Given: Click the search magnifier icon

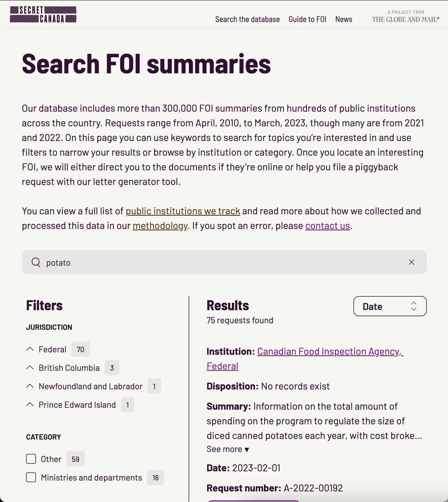Looking at the screenshot, I should 36,262.
